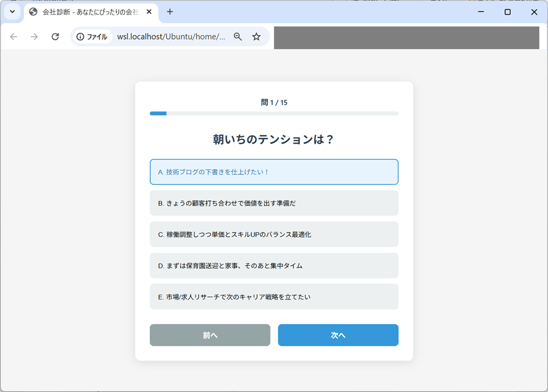Navigate back using the browser back arrow

[x=13, y=36]
